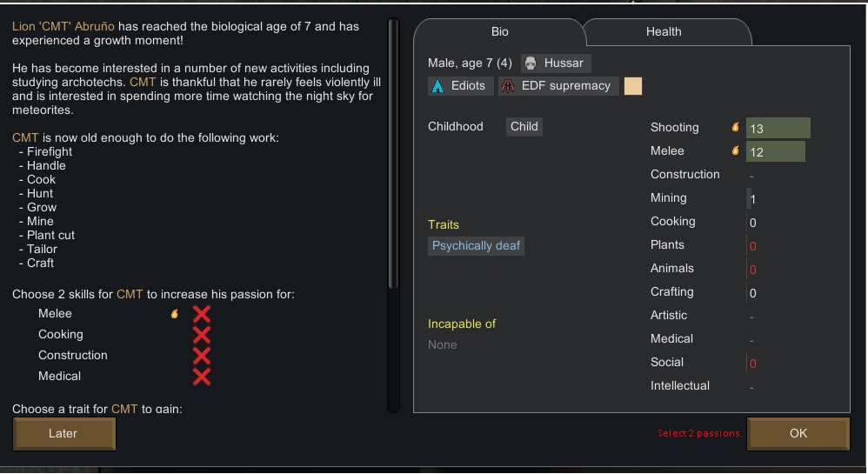Open the Health tab
The image size is (868, 474).
(x=664, y=31)
